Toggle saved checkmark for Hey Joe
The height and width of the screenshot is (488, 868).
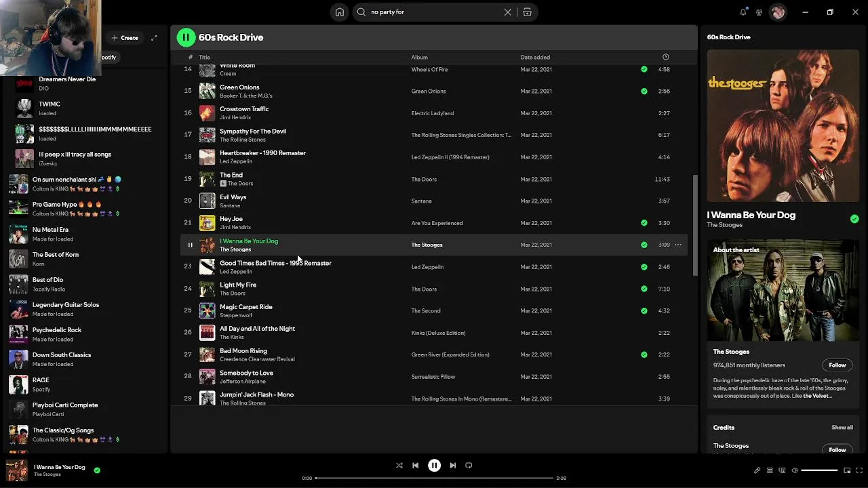pyautogui.click(x=644, y=223)
